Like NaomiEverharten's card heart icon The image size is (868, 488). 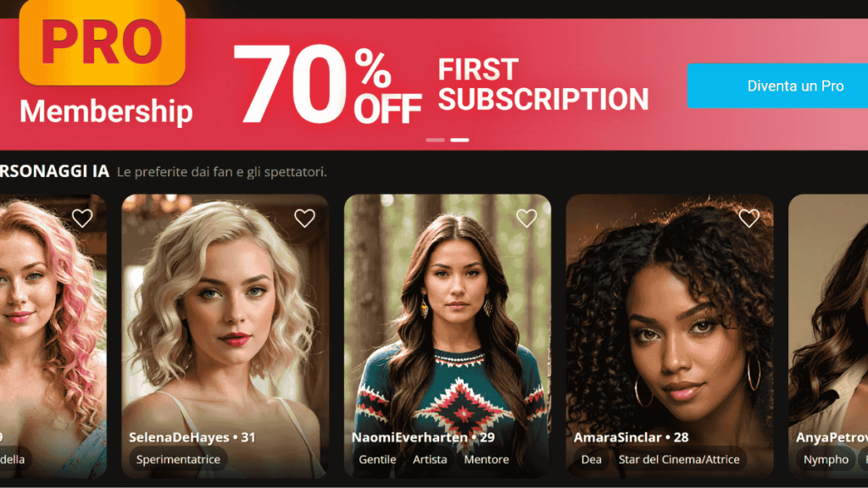[x=526, y=218]
